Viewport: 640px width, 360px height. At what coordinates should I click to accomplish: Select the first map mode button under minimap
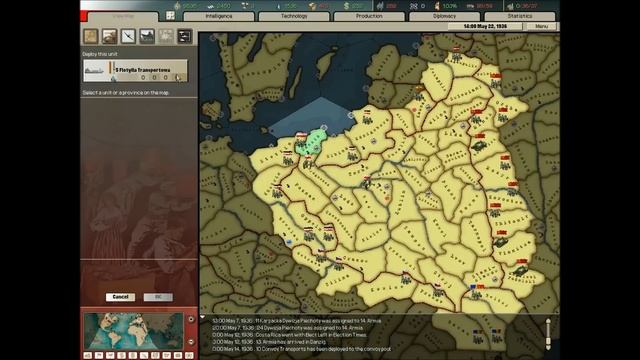pyautogui.click(x=88, y=356)
